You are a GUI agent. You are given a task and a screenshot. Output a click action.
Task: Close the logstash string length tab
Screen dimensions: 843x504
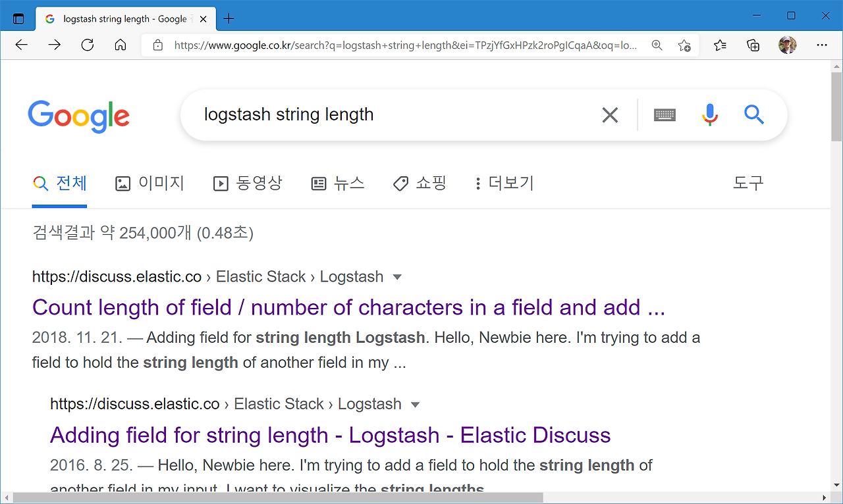point(204,19)
